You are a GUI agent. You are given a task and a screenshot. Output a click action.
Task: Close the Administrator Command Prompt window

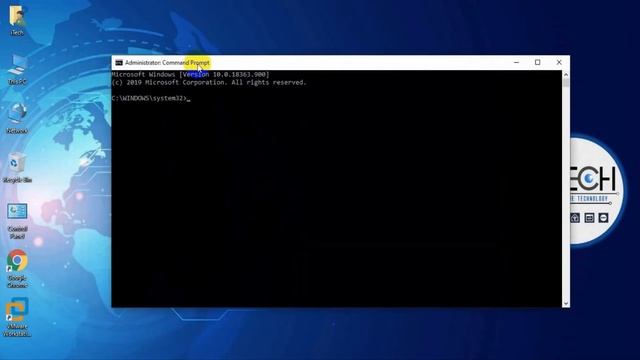[x=559, y=62]
